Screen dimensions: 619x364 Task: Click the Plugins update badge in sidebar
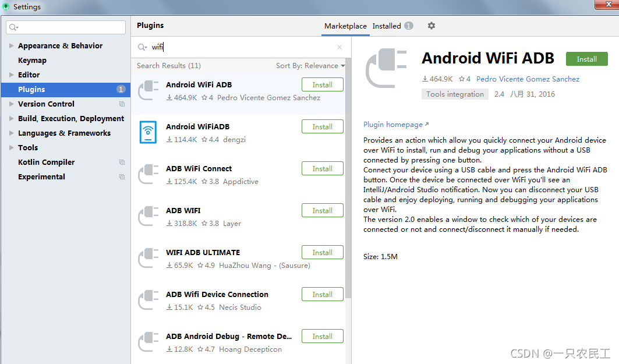[121, 90]
